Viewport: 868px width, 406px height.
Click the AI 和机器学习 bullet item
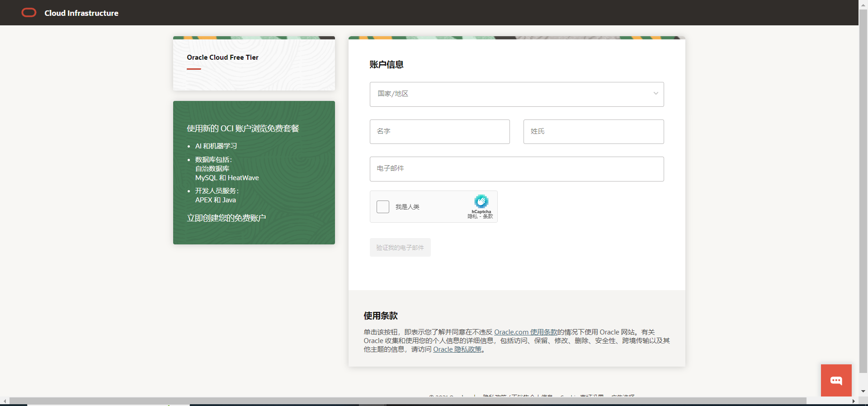[216, 146]
